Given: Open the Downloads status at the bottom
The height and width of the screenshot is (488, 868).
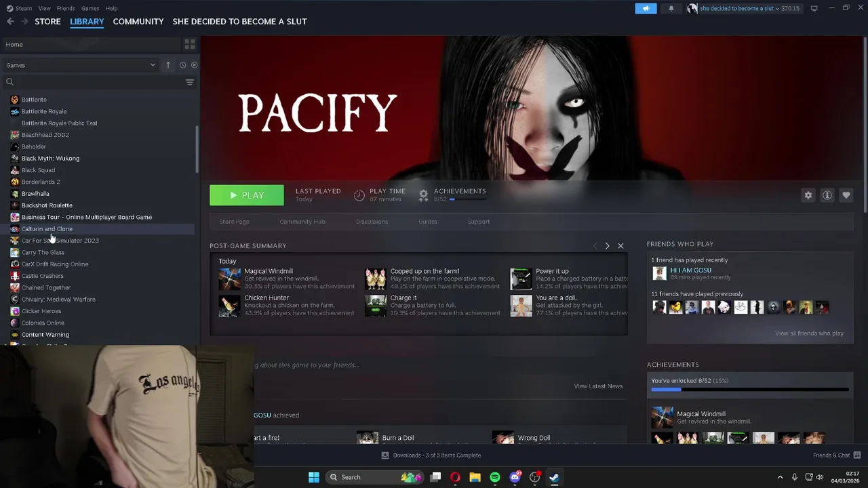Looking at the screenshot, I should point(431,455).
